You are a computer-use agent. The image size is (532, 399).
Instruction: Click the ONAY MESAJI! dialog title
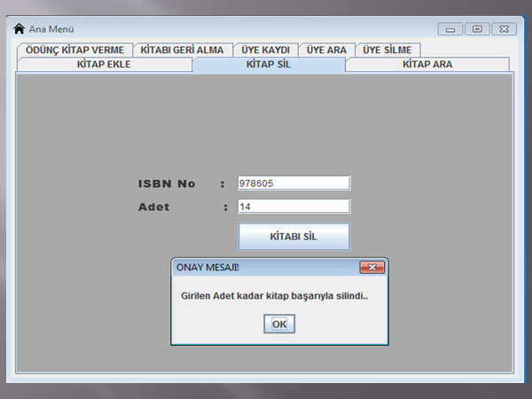point(207,268)
